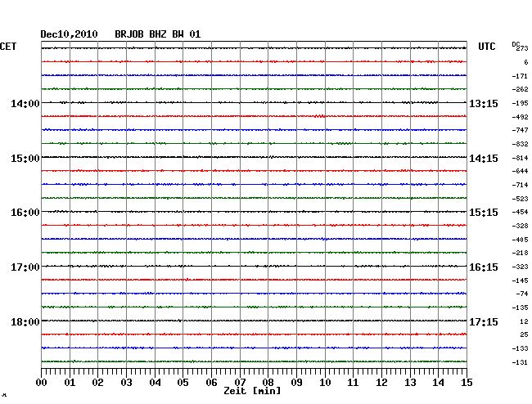
Task: Click the DC offset value -714
Action: click(520, 185)
